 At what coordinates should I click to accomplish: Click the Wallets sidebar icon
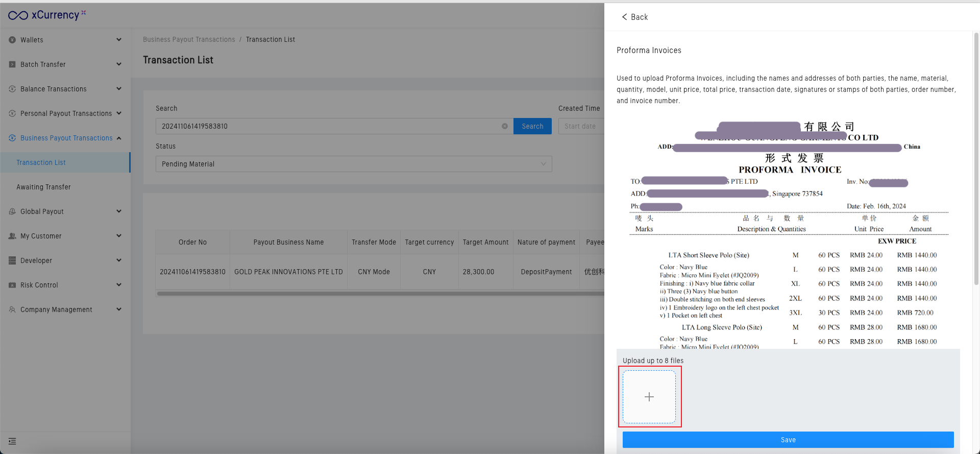pyautogui.click(x=12, y=40)
